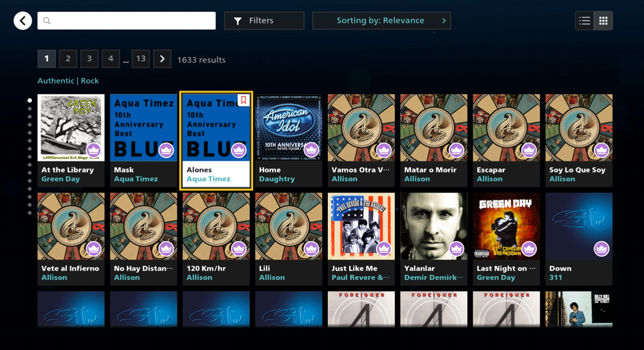Click the crown badge on Yalanlar tile

[x=457, y=249]
